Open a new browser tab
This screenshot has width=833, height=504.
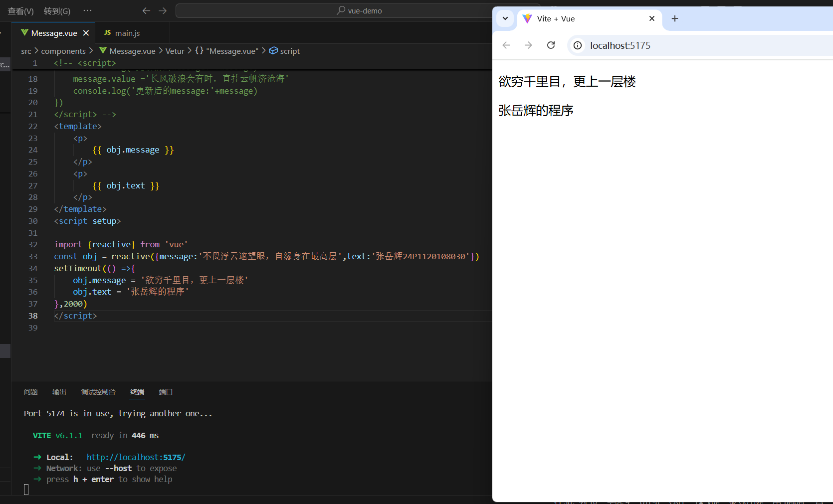pos(675,18)
